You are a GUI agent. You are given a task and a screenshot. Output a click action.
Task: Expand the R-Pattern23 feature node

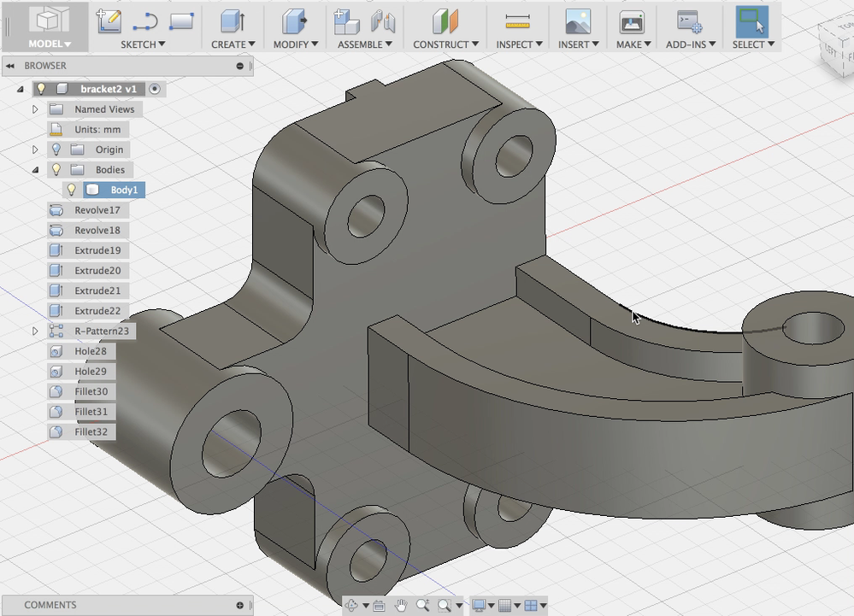coord(35,331)
